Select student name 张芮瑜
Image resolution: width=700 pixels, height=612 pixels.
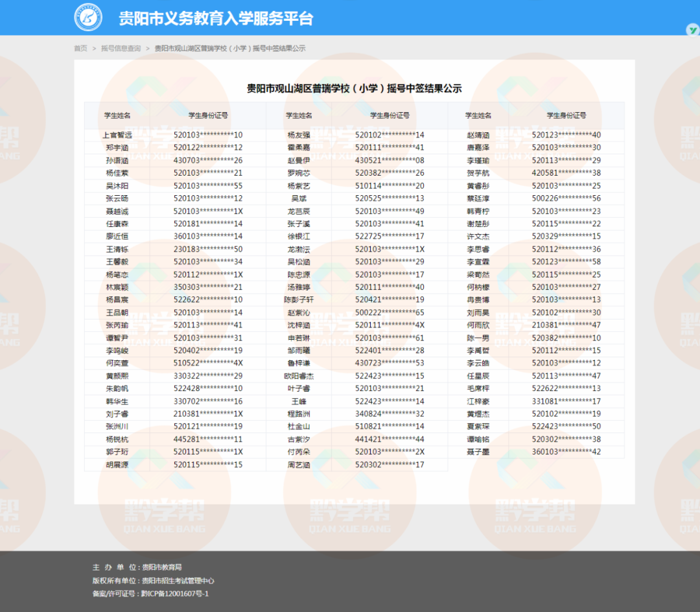[117, 325]
